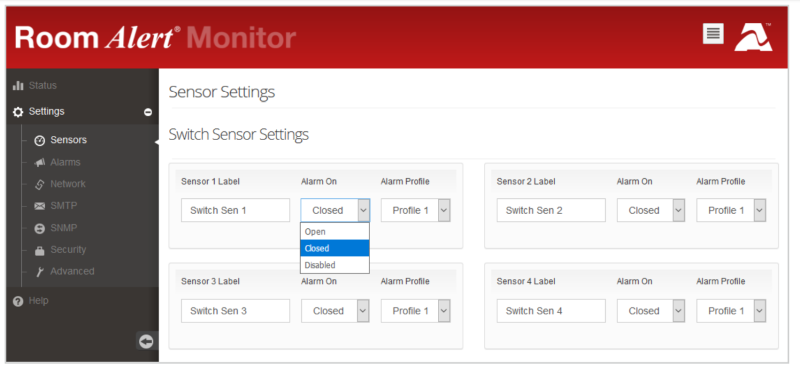Image resolution: width=800 pixels, height=374 pixels.
Task: Click the Status bar-chart icon
Action: (x=18, y=85)
